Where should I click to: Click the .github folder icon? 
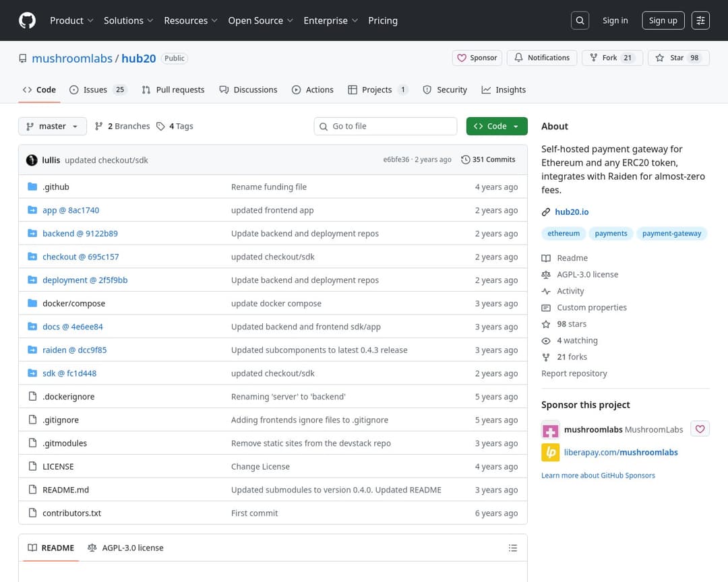click(32, 187)
